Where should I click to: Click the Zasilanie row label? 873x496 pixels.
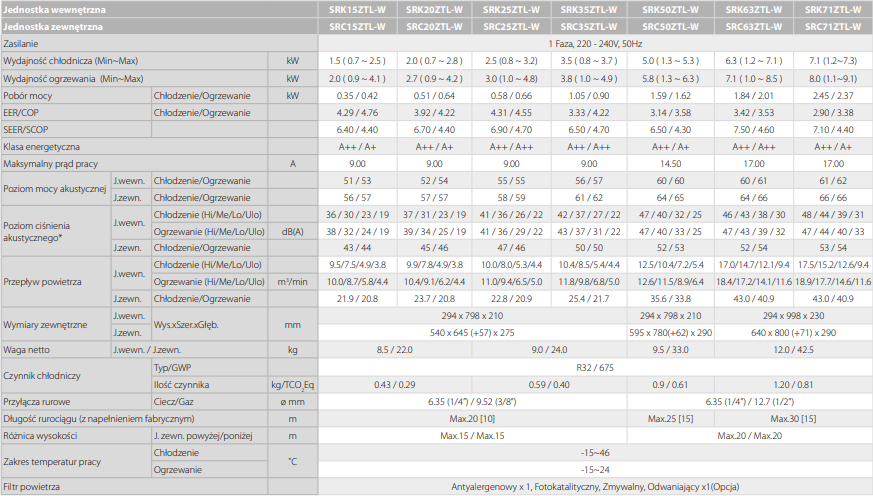(21, 43)
